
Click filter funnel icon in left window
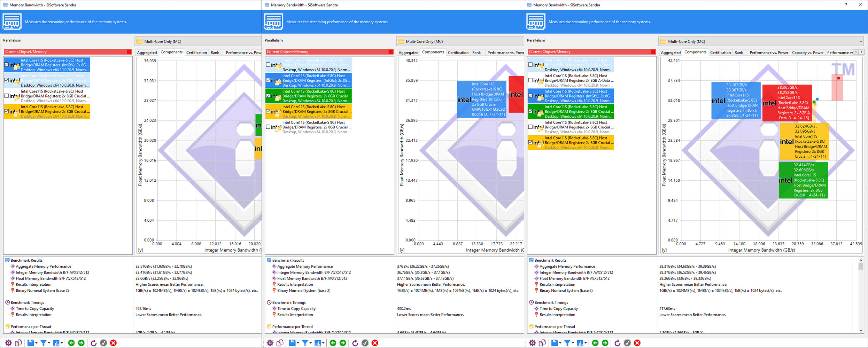[43, 343]
